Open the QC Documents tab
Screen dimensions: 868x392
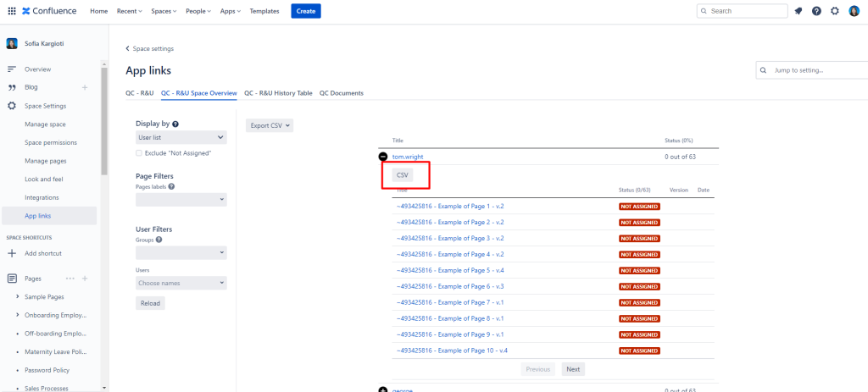(x=342, y=93)
